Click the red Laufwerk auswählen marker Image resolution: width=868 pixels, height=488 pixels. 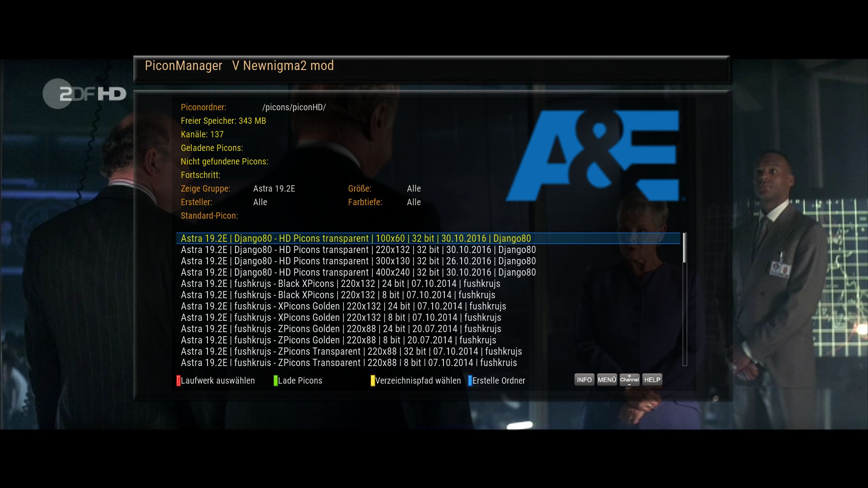tap(179, 380)
